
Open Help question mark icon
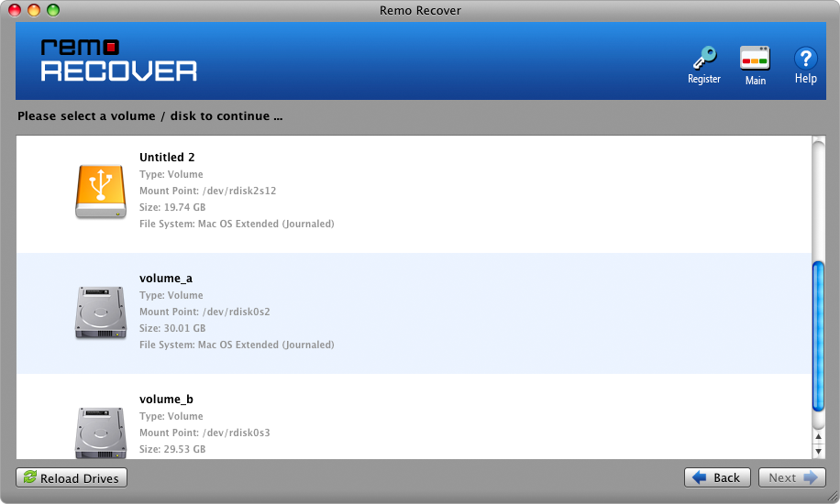click(805, 58)
